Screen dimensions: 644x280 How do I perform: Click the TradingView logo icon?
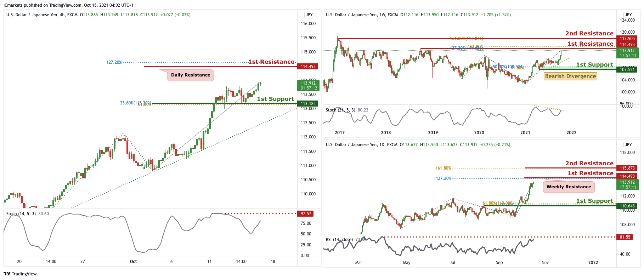click(7, 274)
